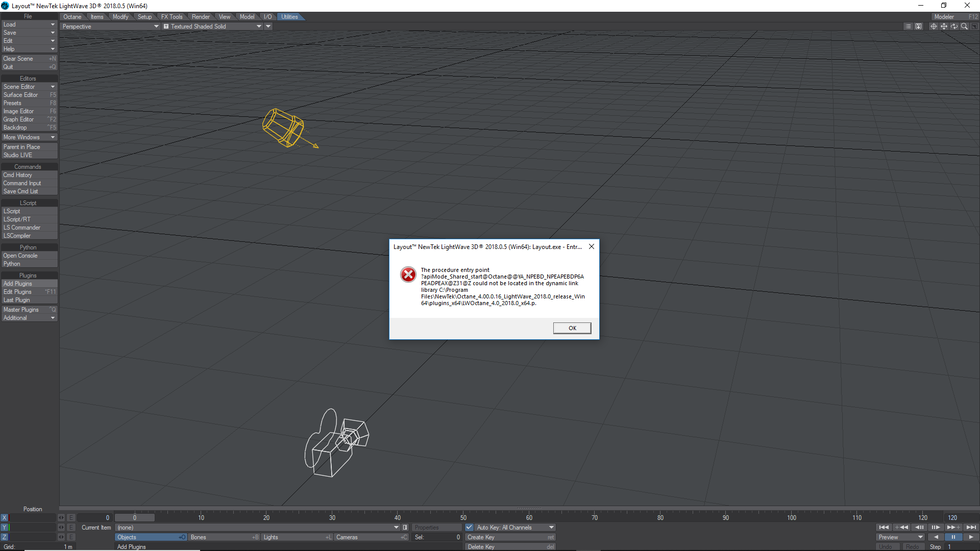980x551 pixels.
Task: Click the viewport zoom magnifier icon
Action: (x=964, y=27)
